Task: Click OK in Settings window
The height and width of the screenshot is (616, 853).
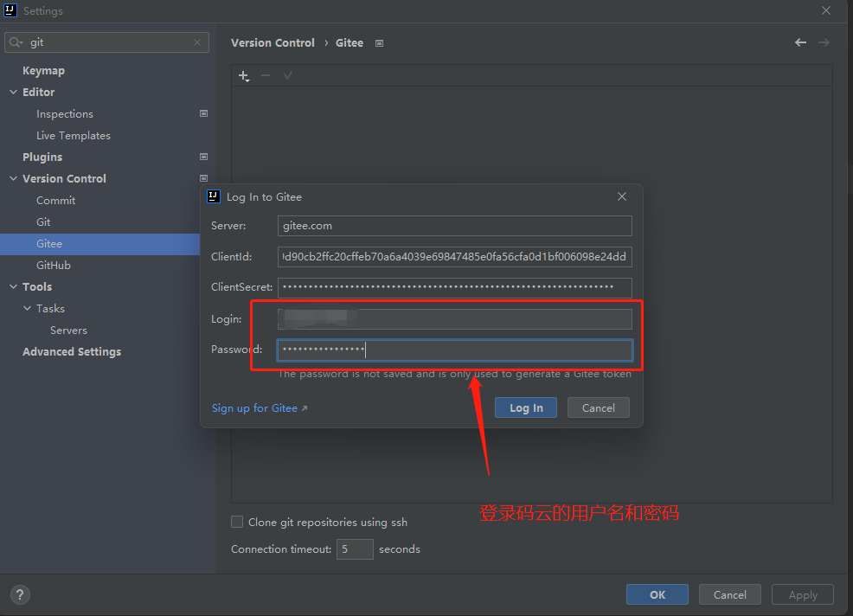Action: (x=657, y=594)
